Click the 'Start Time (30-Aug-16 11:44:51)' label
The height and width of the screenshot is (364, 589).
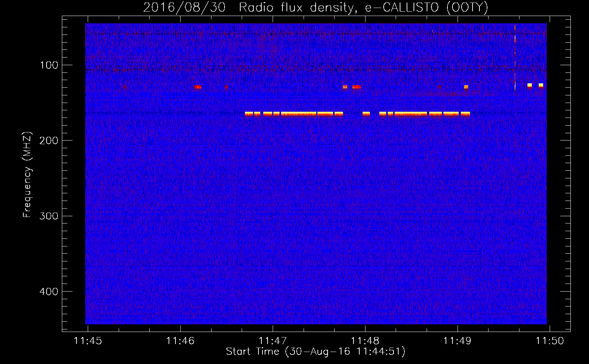click(x=316, y=352)
